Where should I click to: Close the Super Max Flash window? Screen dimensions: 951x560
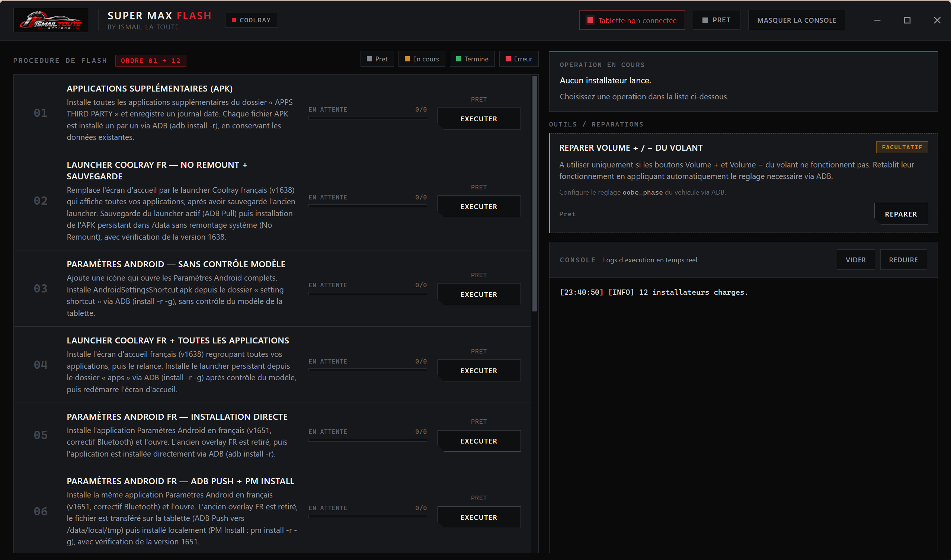point(937,20)
